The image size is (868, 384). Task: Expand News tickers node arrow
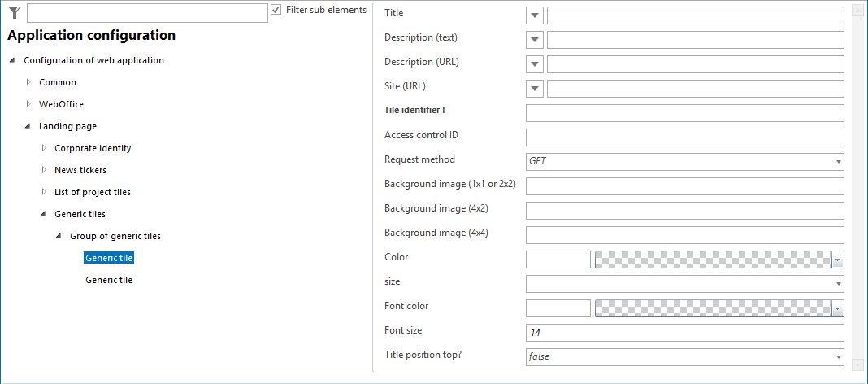point(44,170)
